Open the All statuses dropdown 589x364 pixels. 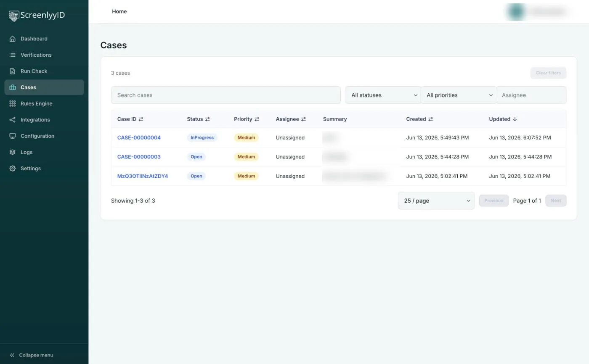tap(383, 95)
